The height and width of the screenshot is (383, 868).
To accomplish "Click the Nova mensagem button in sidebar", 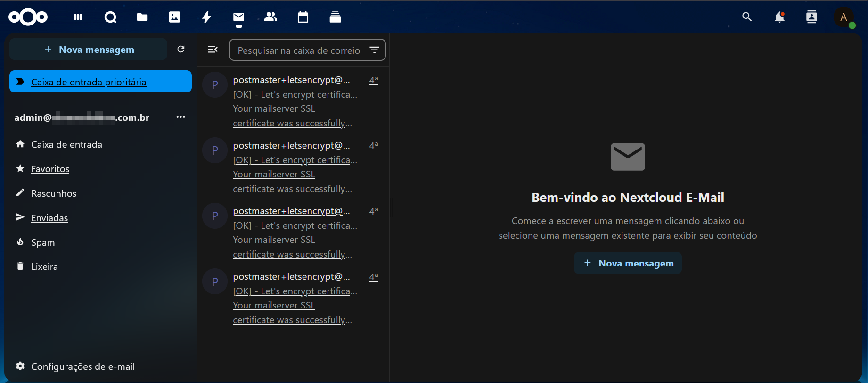I will click(89, 49).
